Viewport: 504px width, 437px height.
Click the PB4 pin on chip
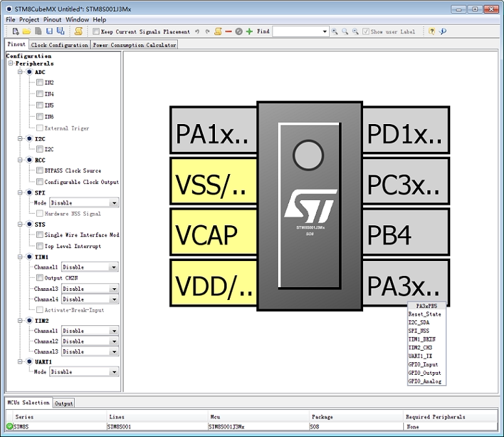click(406, 232)
